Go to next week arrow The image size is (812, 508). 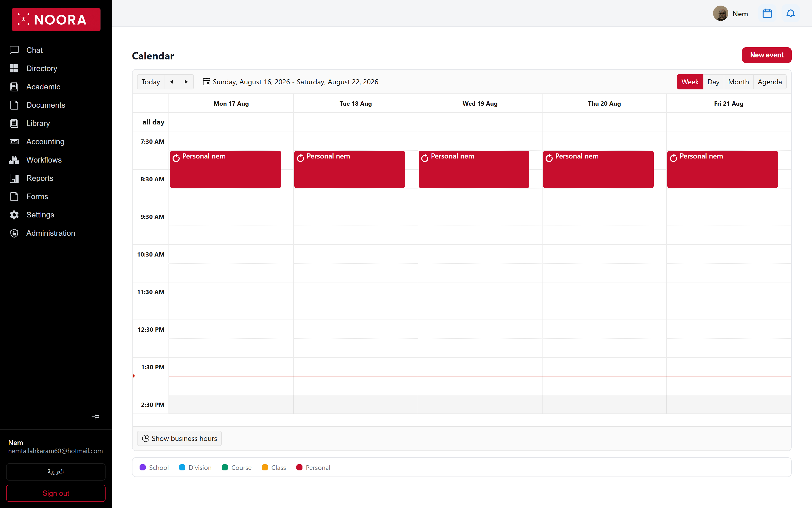[186, 82]
